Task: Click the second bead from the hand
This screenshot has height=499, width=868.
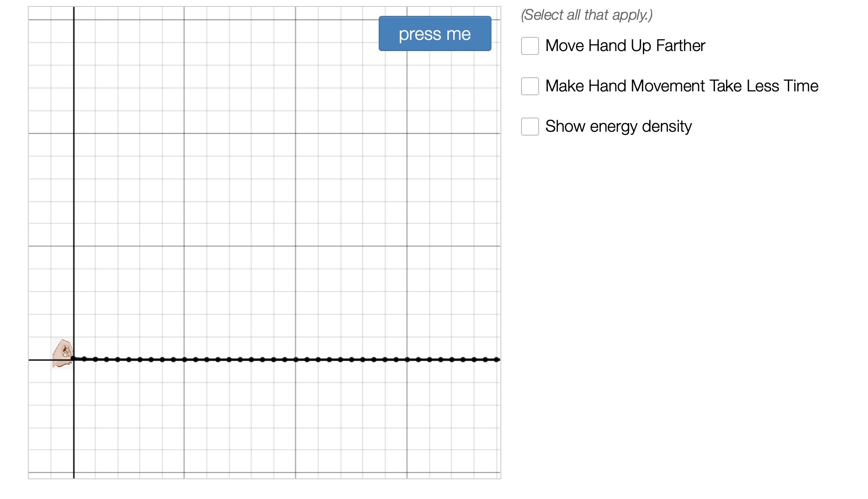Action: [x=95, y=359]
